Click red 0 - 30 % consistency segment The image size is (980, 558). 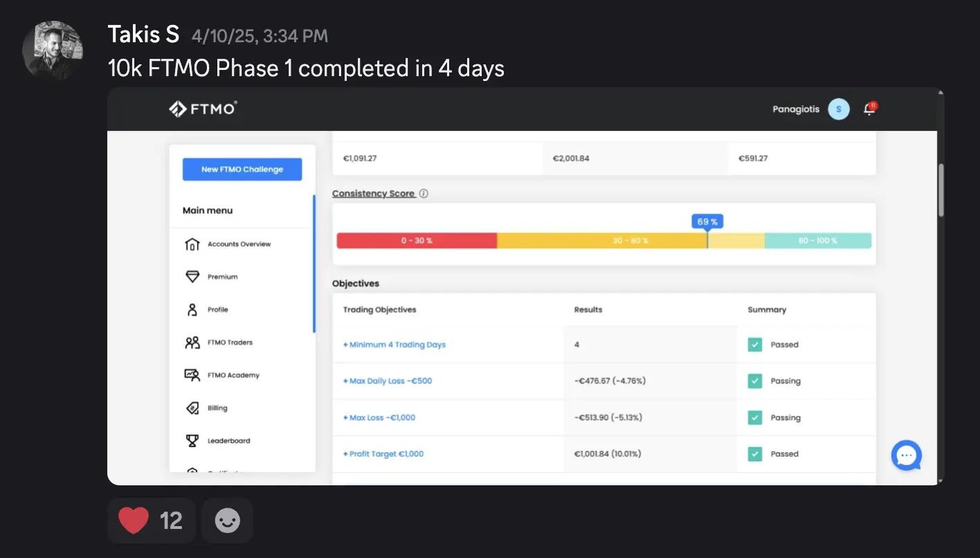(x=417, y=241)
